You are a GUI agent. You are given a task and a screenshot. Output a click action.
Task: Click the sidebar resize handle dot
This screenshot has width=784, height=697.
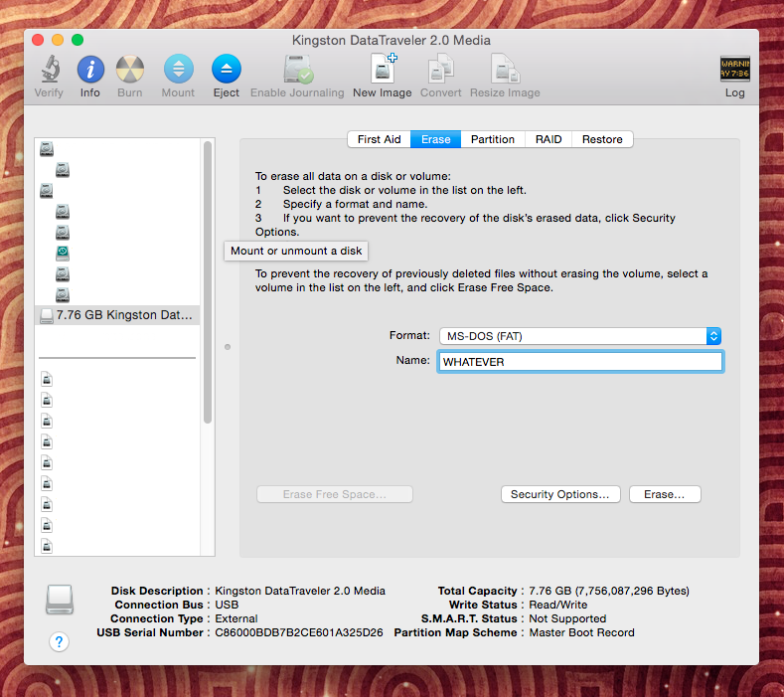228,347
